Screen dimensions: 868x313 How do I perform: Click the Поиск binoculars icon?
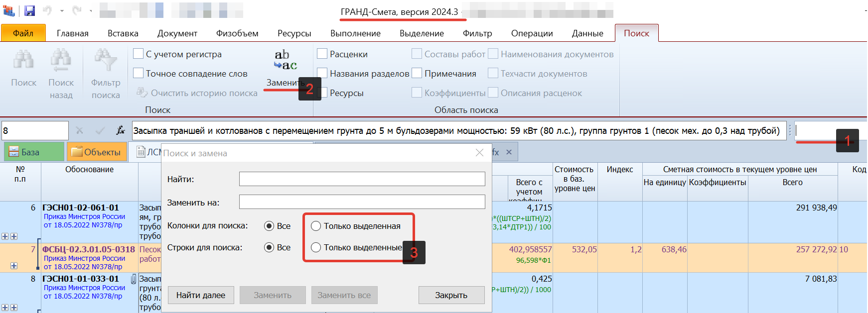coord(23,60)
